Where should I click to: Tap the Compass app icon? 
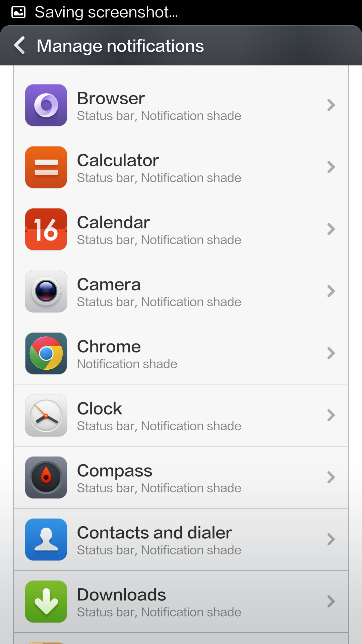click(46, 477)
